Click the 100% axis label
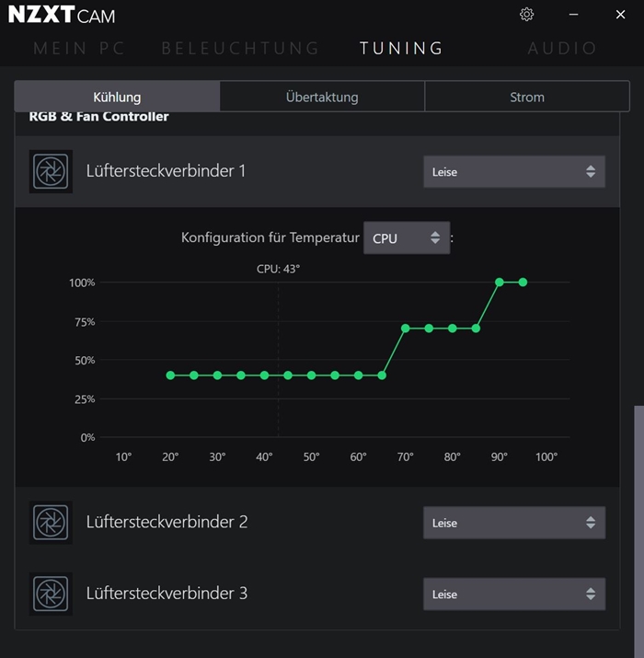The width and height of the screenshot is (644, 658). pyautogui.click(x=82, y=283)
